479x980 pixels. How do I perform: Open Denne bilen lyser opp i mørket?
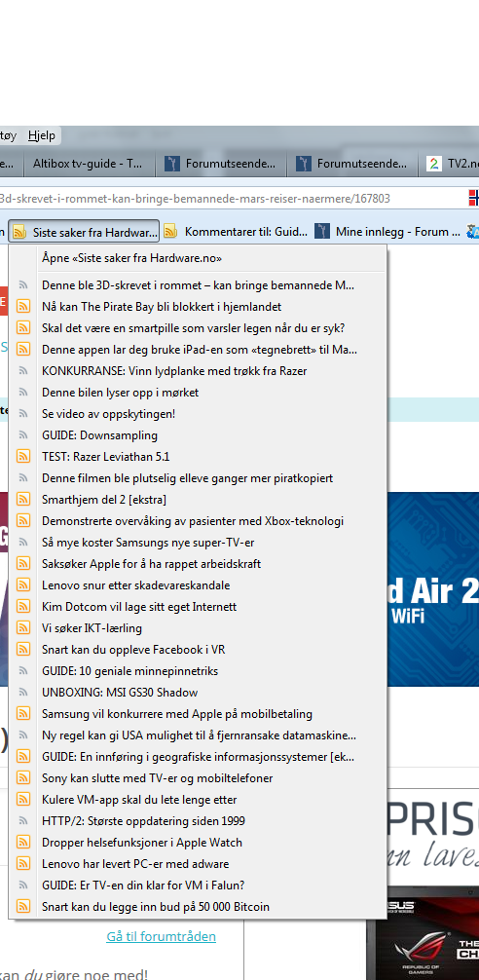coord(198,393)
